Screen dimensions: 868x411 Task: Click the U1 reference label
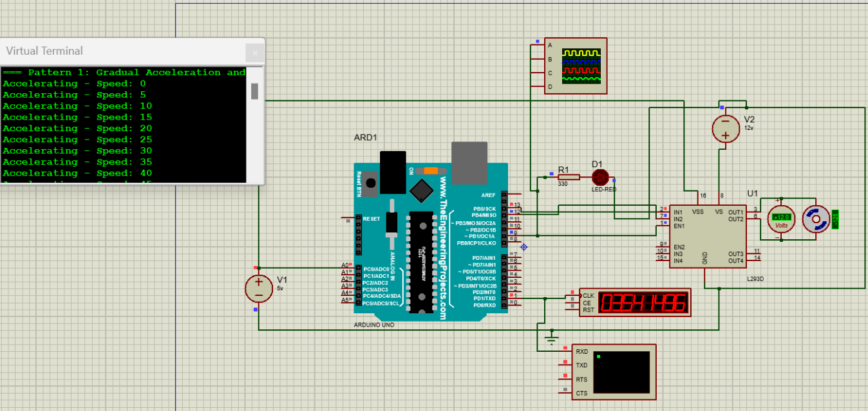pos(753,193)
